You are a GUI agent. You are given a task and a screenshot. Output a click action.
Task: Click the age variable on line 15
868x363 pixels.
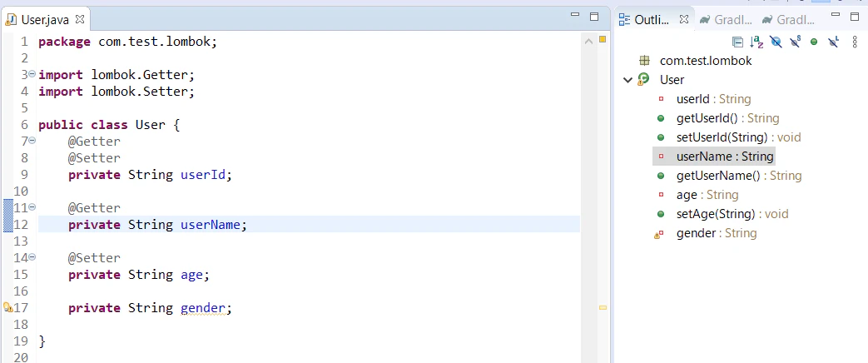191,275
